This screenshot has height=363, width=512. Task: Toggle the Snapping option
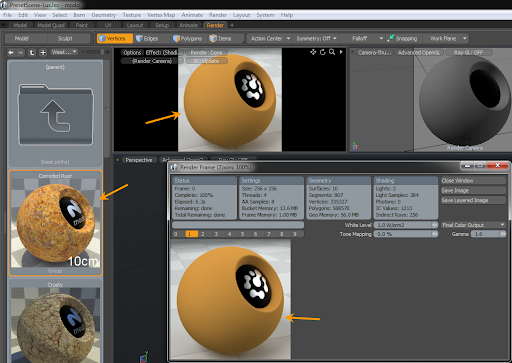402,38
